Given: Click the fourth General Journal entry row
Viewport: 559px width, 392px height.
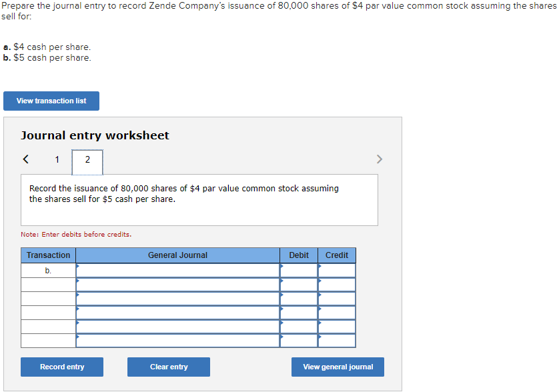Looking at the screenshot, I should 177,312.
